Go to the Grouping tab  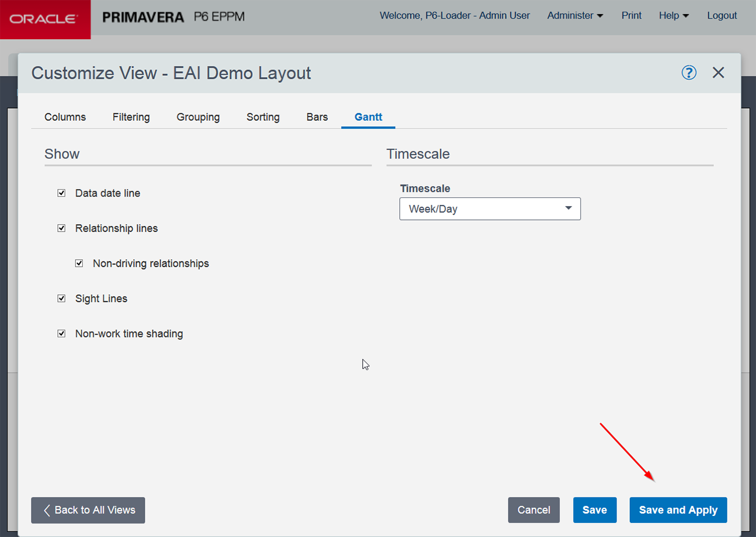pyautogui.click(x=198, y=117)
